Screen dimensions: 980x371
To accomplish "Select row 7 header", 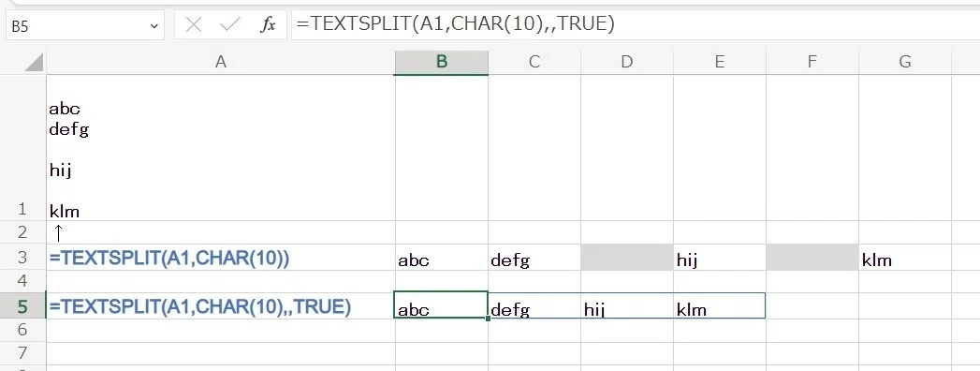I will [x=22, y=353].
